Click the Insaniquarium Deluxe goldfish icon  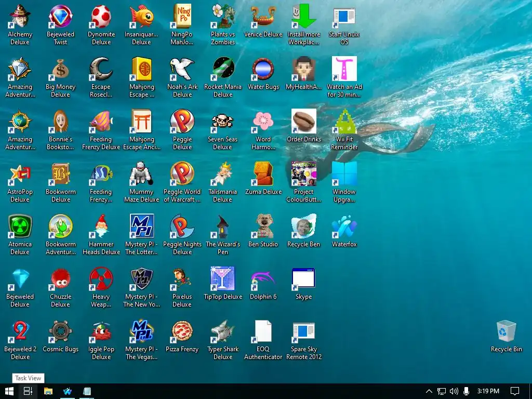(x=141, y=16)
